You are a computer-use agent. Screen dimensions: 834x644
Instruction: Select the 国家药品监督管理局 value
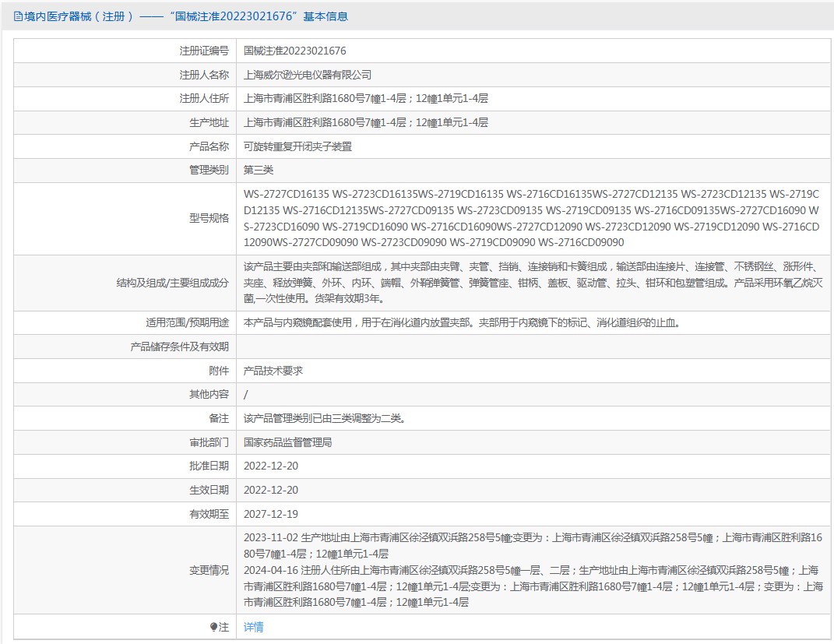coord(288,442)
